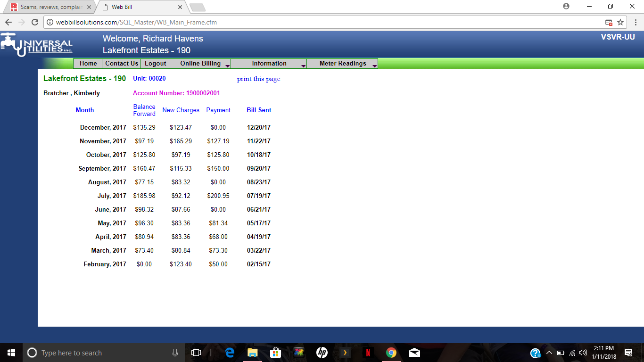Image resolution: width=644 pixels, height=362 pixels.
Task: Click Logout in the navigation bar
Action: click(156, 64)
